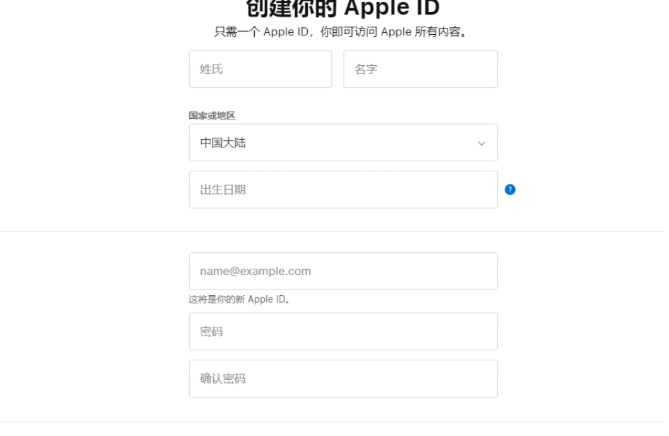Focus the 确认密码 confirm password field
Screen dimensions: 669x436
click(343, 379)
